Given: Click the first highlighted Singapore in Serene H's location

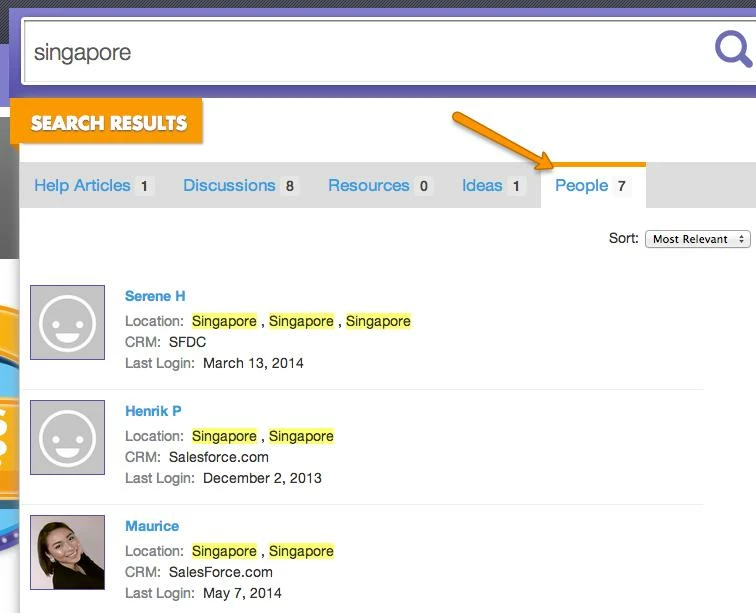Looking at the screenshot, I should 224,321.
